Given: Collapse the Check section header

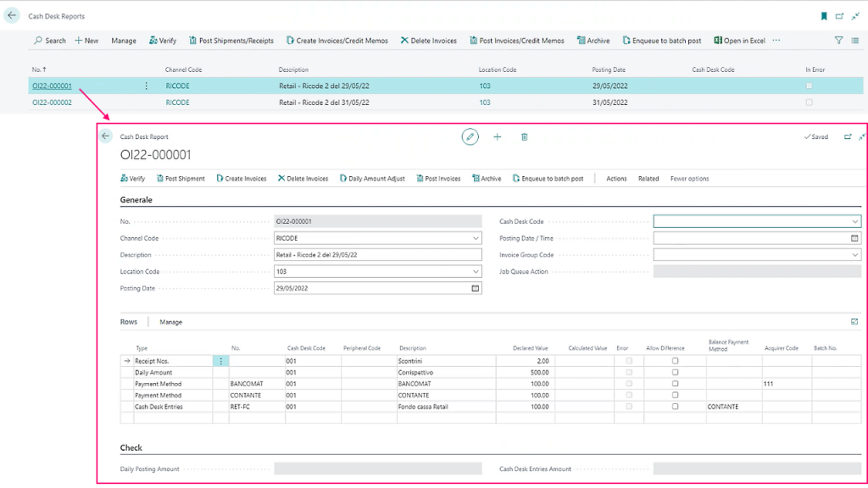Looking at the screenshot, I should [x=131, y=447].
